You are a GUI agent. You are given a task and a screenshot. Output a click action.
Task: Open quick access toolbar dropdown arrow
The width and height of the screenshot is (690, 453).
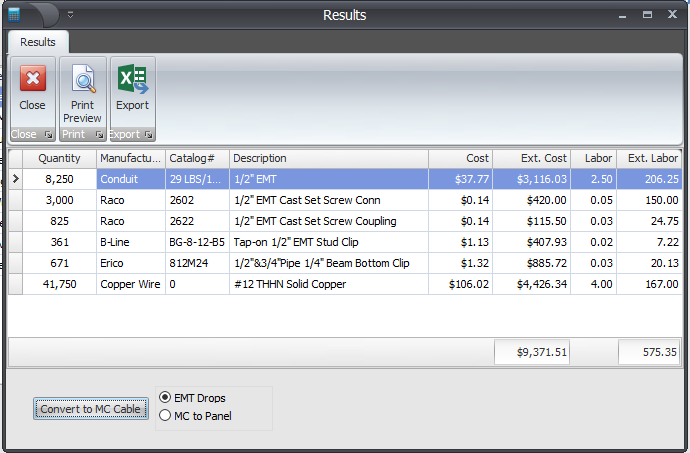coord(71,15)
